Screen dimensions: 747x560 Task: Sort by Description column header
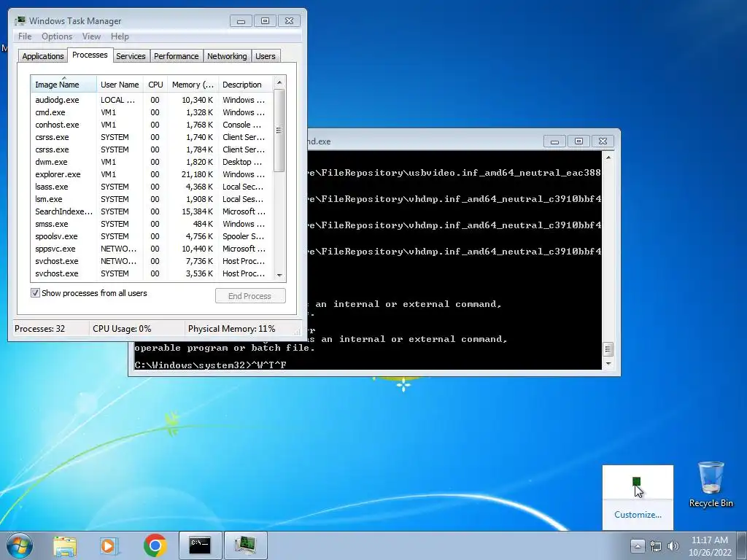tap(245, 85)
